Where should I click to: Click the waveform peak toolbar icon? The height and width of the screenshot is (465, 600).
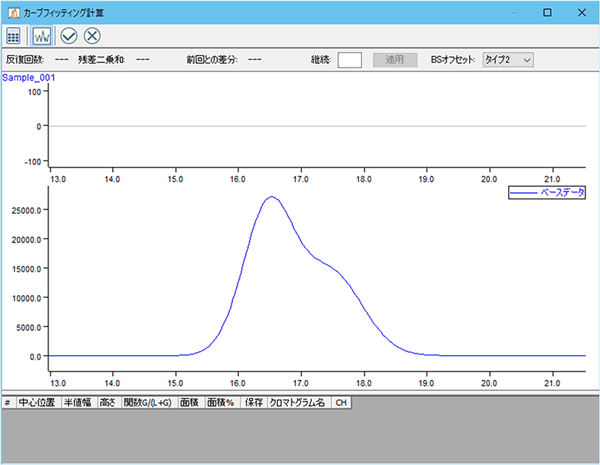(42, 35)
